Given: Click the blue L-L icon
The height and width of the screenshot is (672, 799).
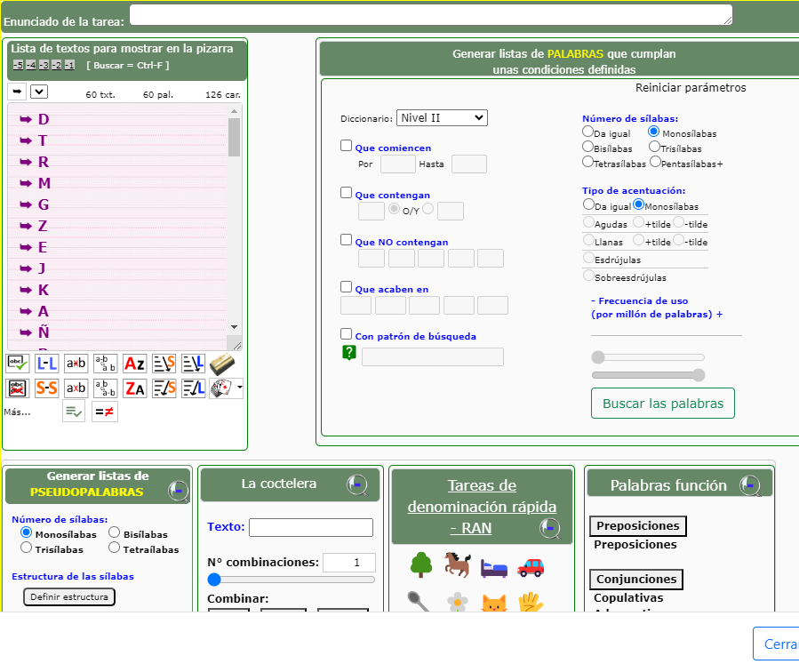Looking at the screenshot, I should coord(46,363).
